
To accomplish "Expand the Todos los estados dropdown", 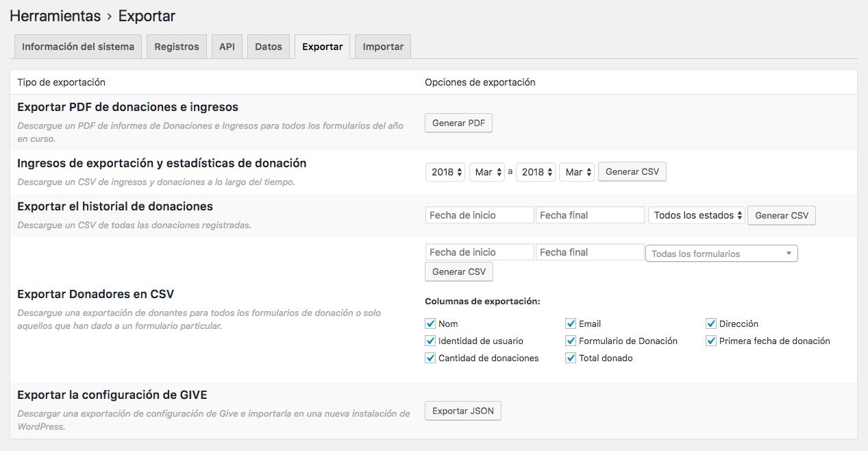I will [x=697, y=215].
